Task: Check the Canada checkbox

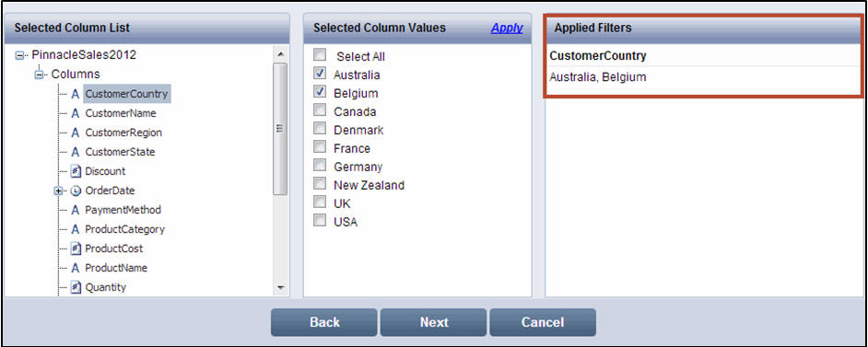Action: (x=320, y=110)
